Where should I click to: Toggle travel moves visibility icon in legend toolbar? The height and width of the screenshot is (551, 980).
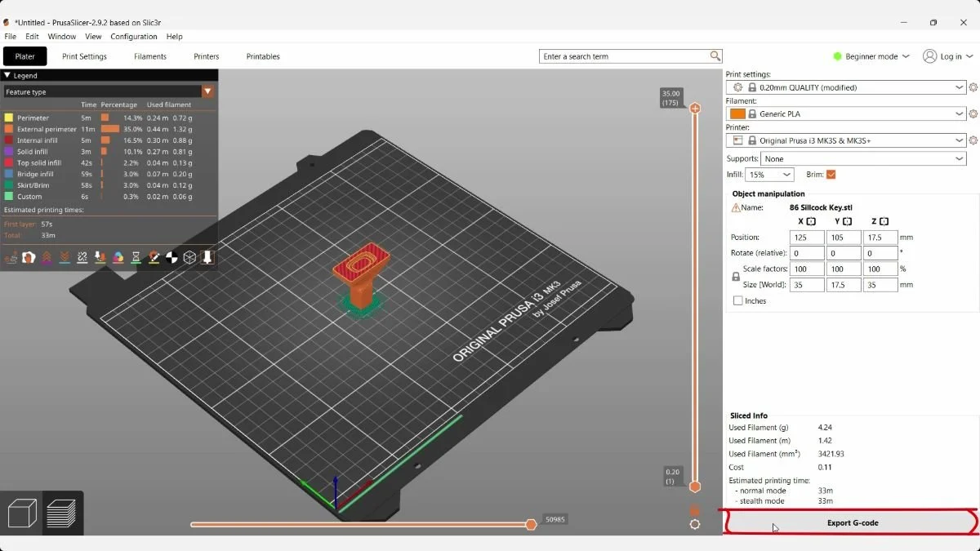[x=11, y=257]
